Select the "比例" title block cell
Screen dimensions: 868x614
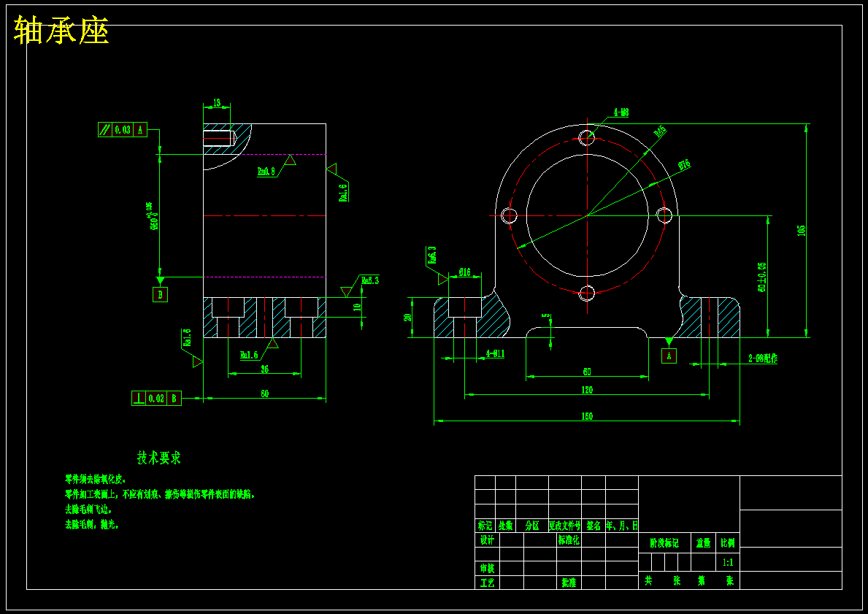click(727, 544)
